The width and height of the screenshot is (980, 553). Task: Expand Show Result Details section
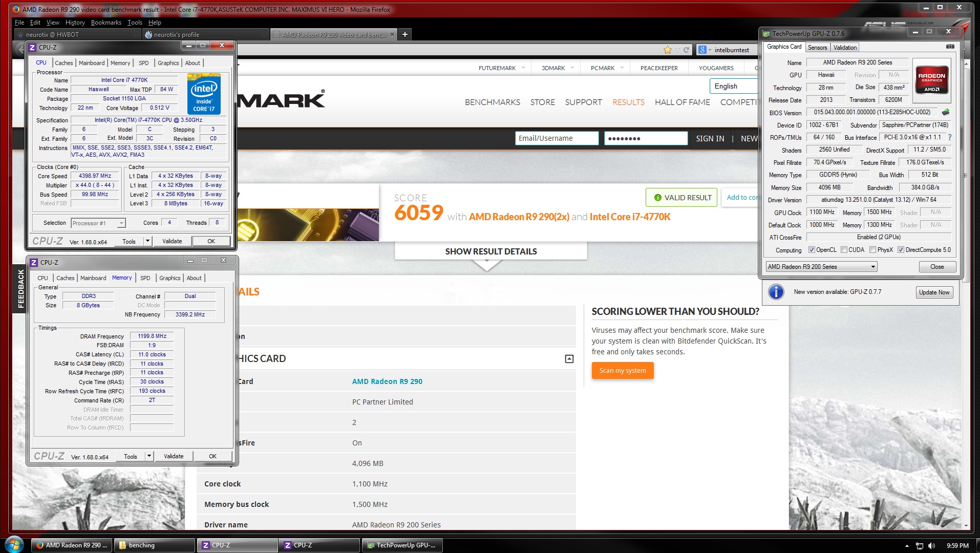point(491,251)
